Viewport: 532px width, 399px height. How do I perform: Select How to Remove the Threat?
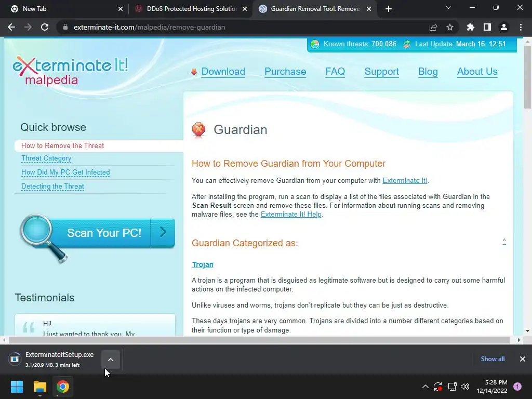point(62,145)
